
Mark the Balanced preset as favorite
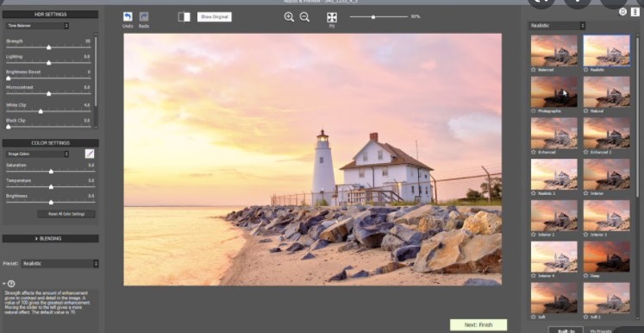[534, 70]
